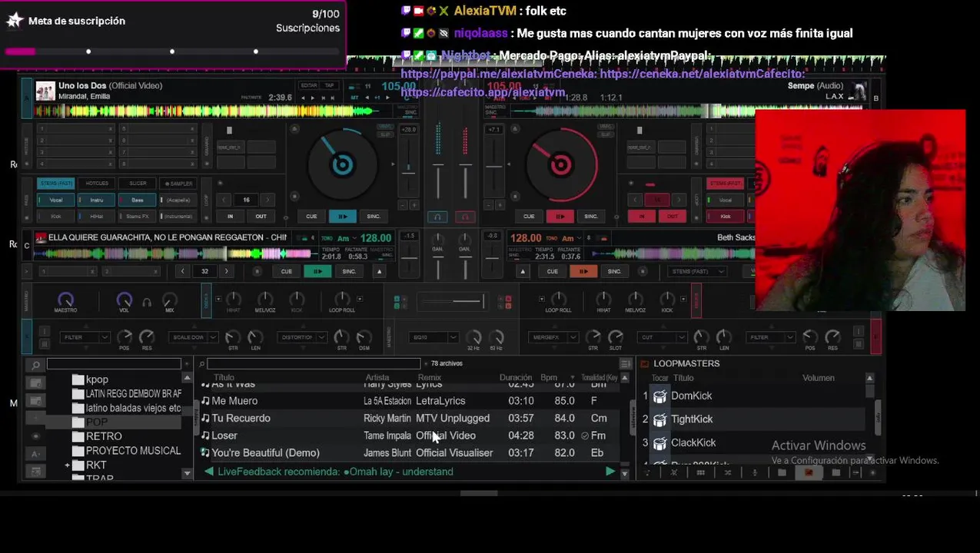This screenshot has height=553, width=980.
Task: Toggle the HiHat stem pad on deck A
Action: click(96, 217)
